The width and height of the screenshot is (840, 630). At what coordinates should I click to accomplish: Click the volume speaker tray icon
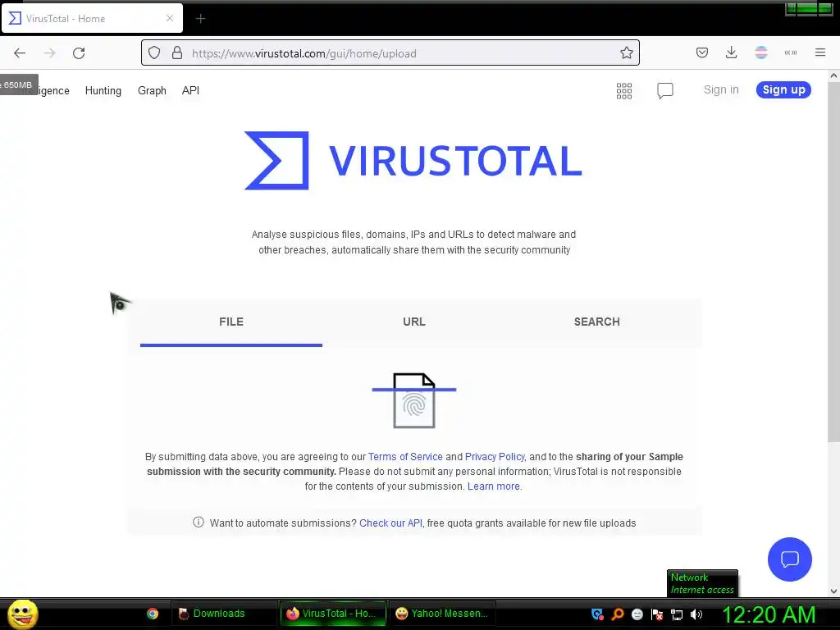point(696,614)
